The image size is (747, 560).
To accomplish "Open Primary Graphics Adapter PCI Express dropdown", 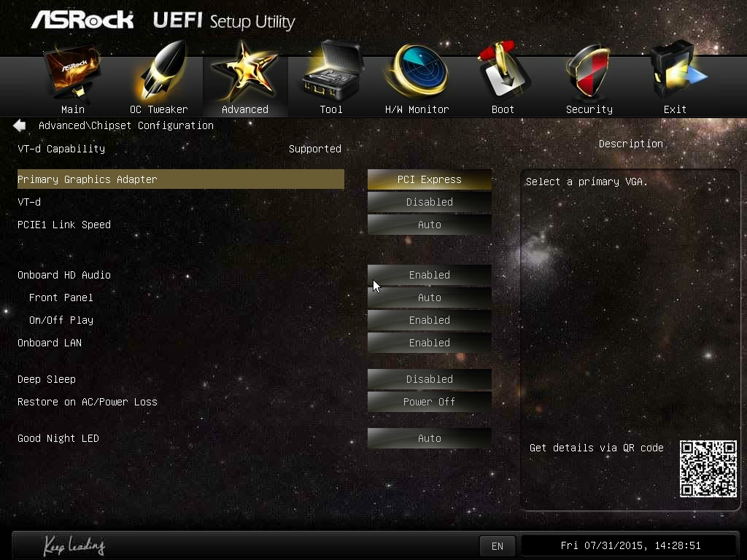I will point(429,179).
